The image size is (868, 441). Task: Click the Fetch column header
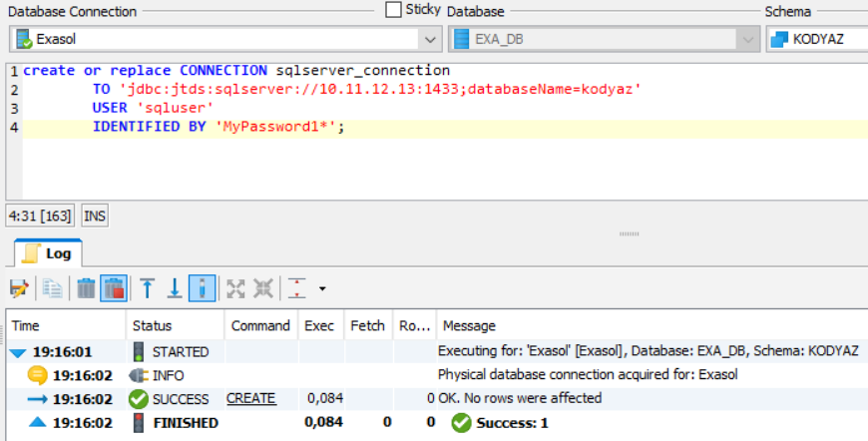(x=368, y=326)
